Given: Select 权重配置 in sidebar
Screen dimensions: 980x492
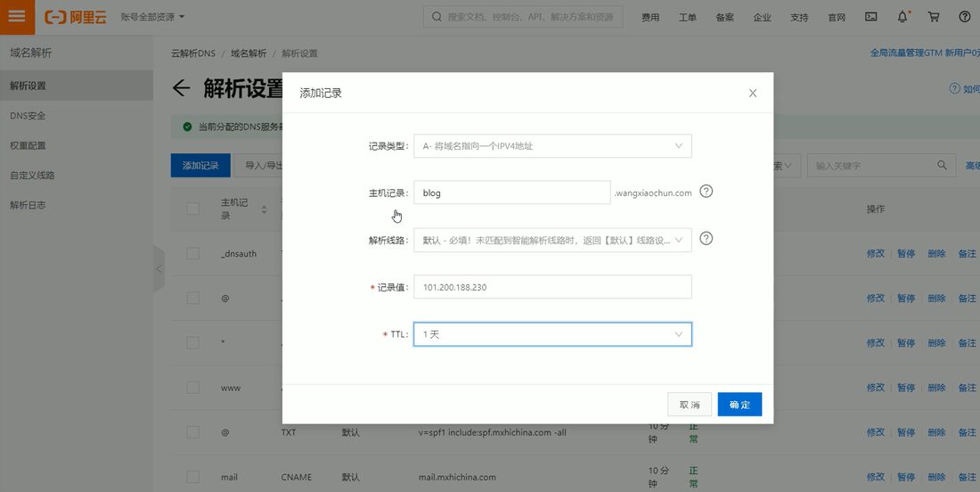Looking at the screenshot, I should pos(77,145).
